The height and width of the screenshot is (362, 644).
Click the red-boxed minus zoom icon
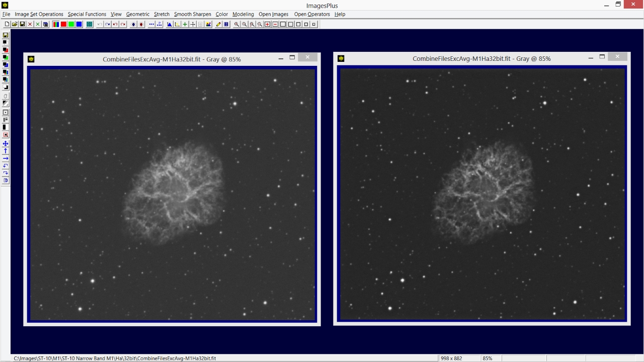click(x=275, y=24)
